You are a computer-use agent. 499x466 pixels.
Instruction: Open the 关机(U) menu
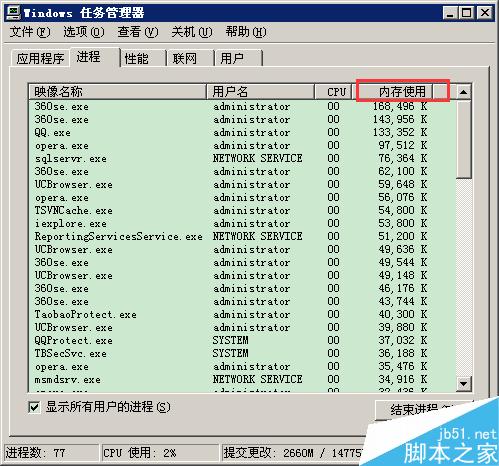192,32
